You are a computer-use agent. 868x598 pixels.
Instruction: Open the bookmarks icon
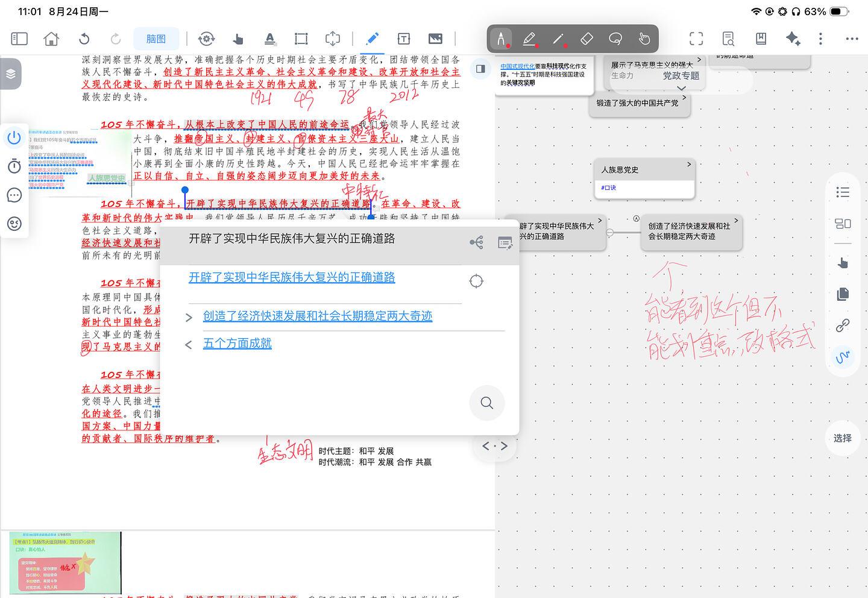coord(761,39)
